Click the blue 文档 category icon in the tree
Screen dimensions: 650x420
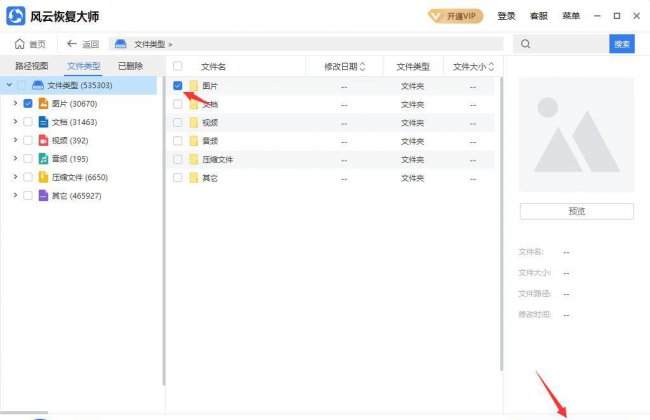pos(43,122)
